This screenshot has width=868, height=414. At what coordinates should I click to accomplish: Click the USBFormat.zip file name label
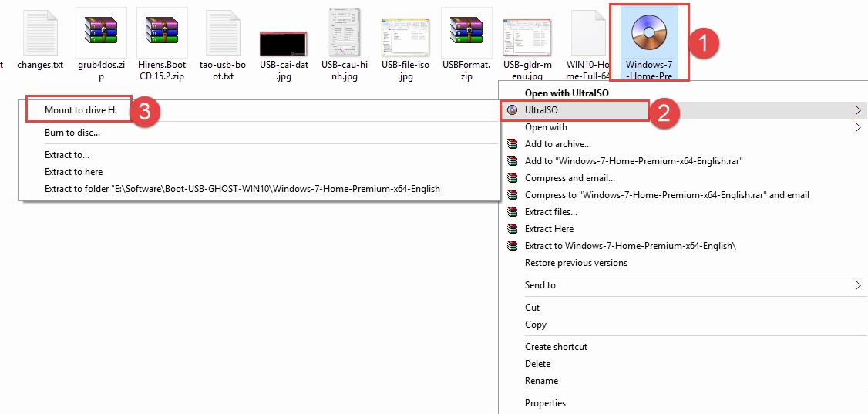tap(466, 70)
